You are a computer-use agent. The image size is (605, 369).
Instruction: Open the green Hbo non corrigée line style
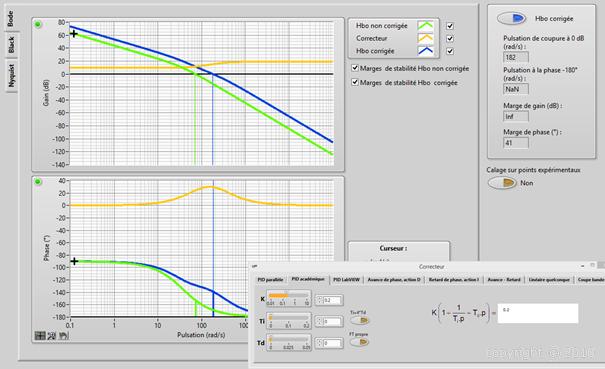coord(426,26)
